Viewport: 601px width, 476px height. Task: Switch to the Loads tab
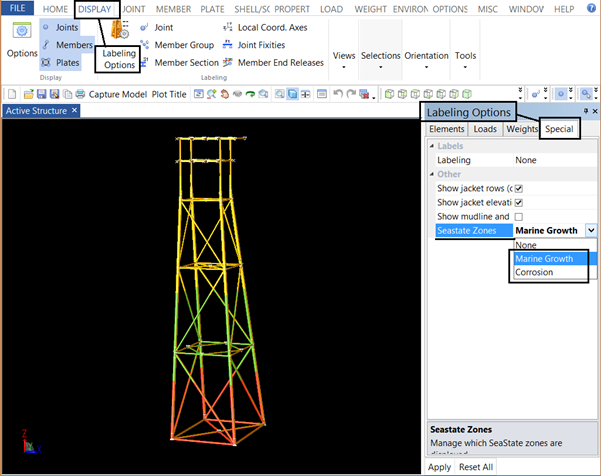pyautogui.click(x=485, y=129)
